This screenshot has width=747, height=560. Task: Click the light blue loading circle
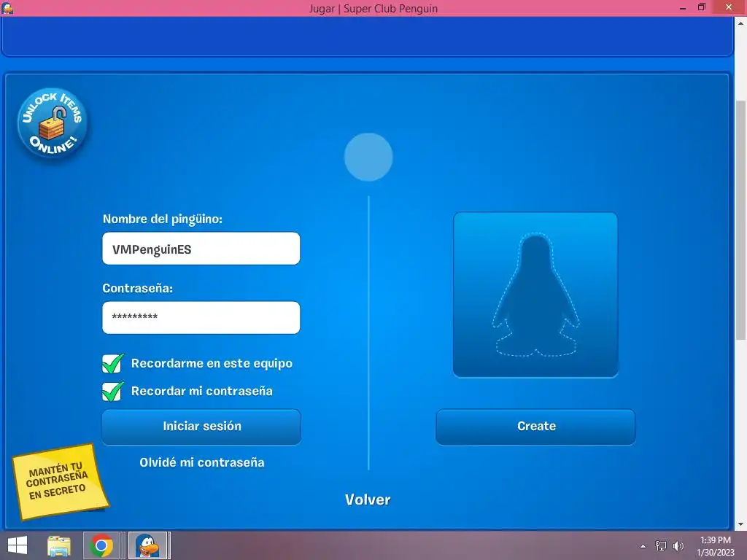coord(368,157)
